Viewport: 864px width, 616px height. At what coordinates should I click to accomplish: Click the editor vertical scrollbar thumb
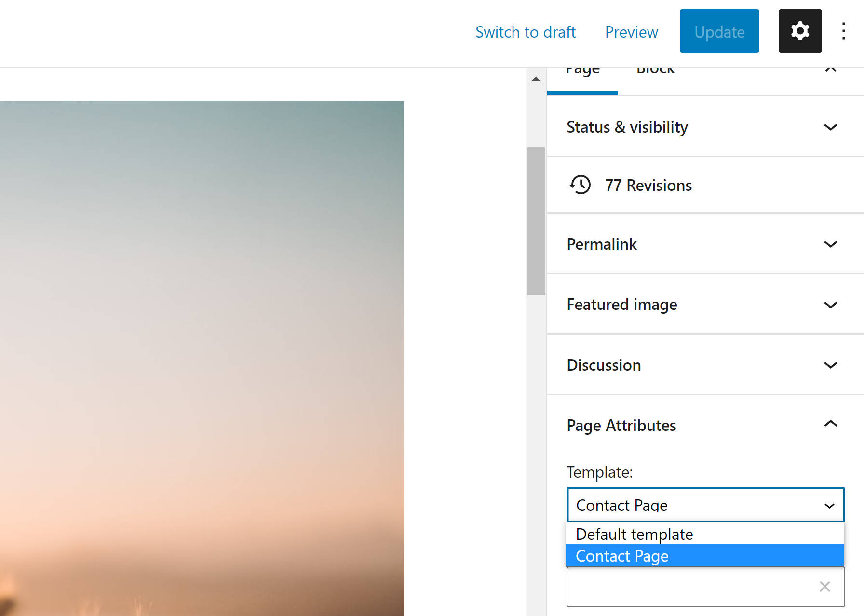pyautogui.click(x=536, y=221)
